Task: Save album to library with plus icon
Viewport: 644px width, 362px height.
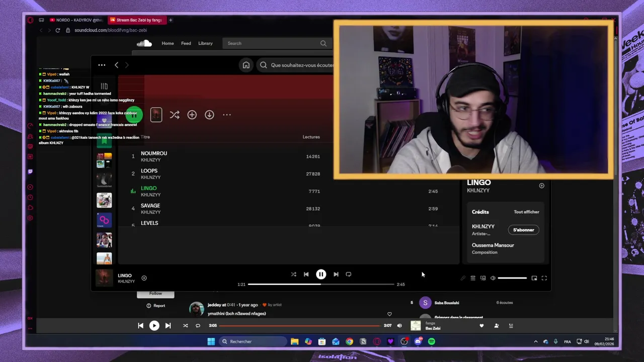Action: (192, 115)
